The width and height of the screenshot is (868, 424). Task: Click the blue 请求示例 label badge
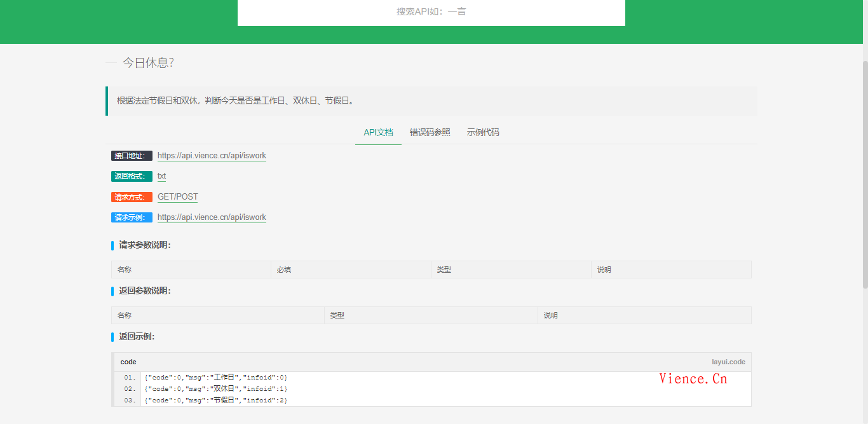(x=132, y=217)
